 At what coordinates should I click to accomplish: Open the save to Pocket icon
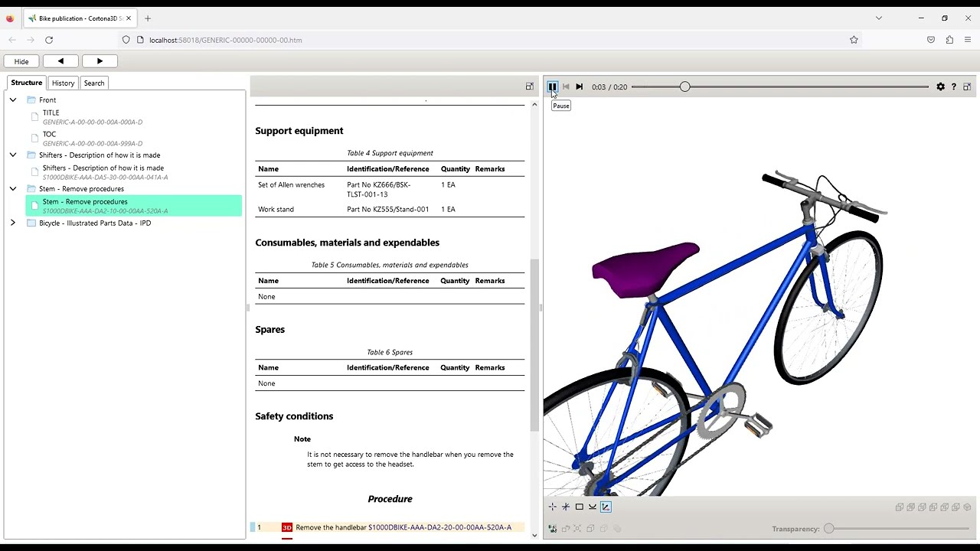(931, 40)
